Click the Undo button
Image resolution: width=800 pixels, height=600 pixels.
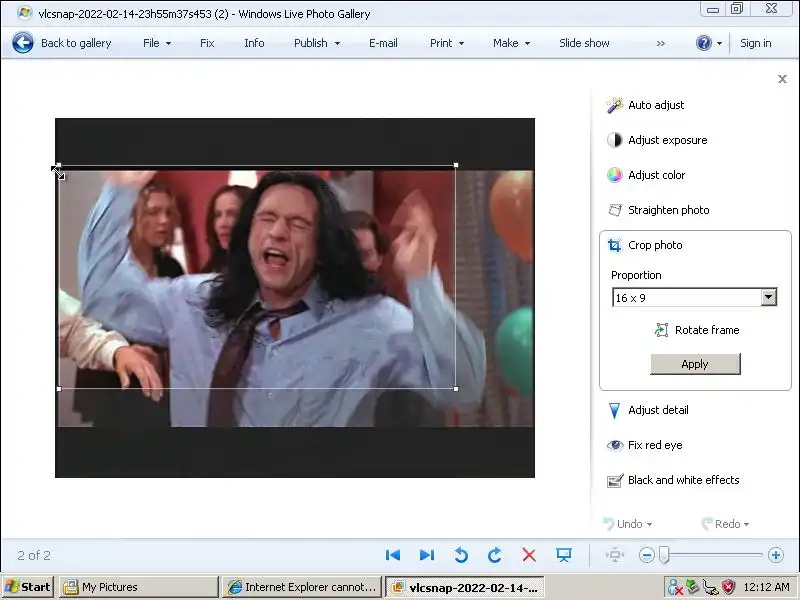pos(622,524)
